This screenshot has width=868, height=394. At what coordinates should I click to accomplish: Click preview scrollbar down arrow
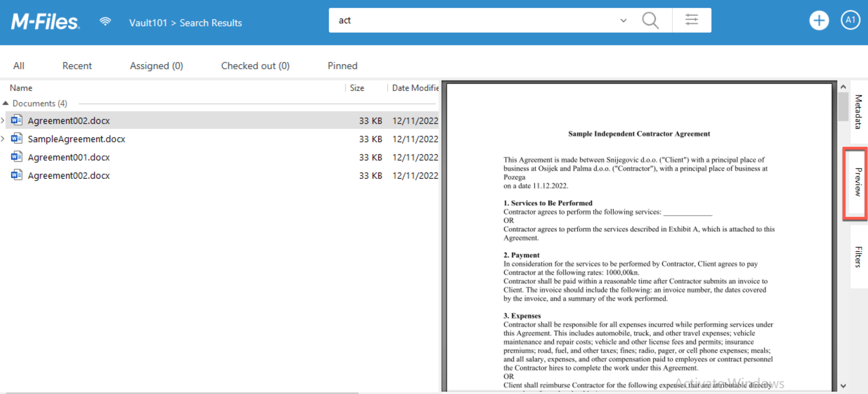[843, 386]
